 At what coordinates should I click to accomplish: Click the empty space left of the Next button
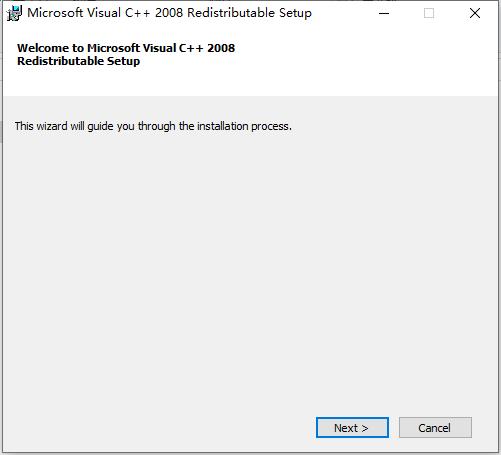click(160, 427)
